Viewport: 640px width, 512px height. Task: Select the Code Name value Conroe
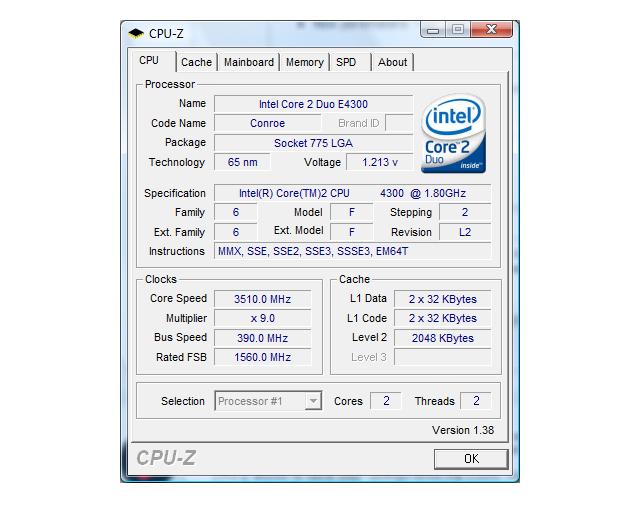point(267,123)
